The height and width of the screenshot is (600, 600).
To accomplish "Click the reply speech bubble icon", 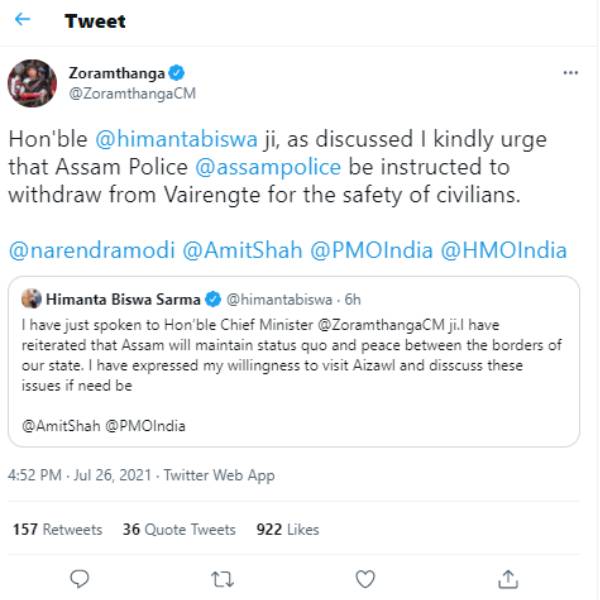I will point(82,578).
